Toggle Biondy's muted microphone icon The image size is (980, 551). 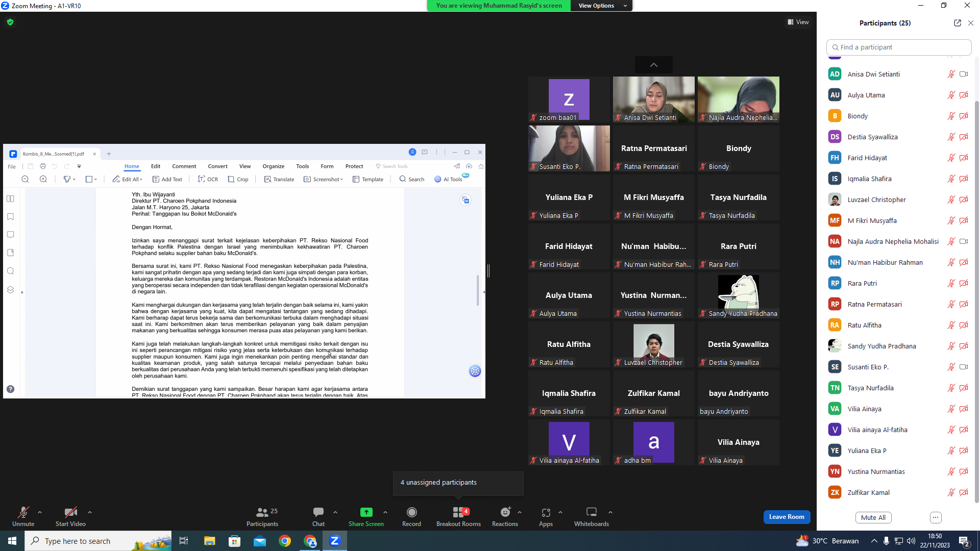(951, 116)
